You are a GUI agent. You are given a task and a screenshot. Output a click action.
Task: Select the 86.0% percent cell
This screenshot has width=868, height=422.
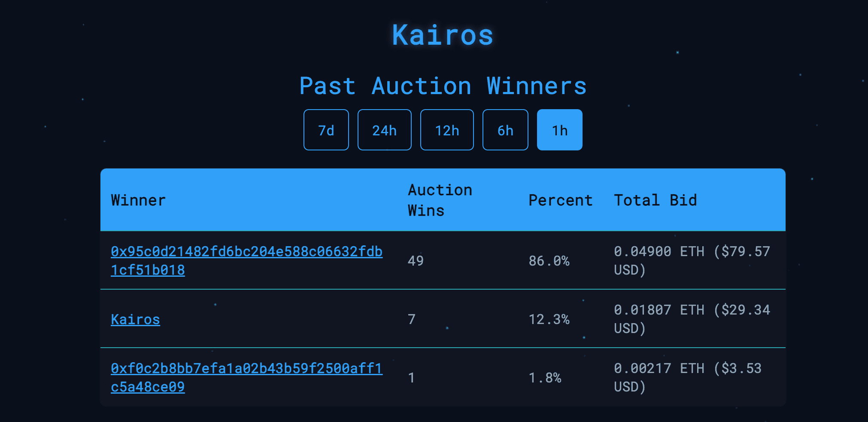click(549, 261)
